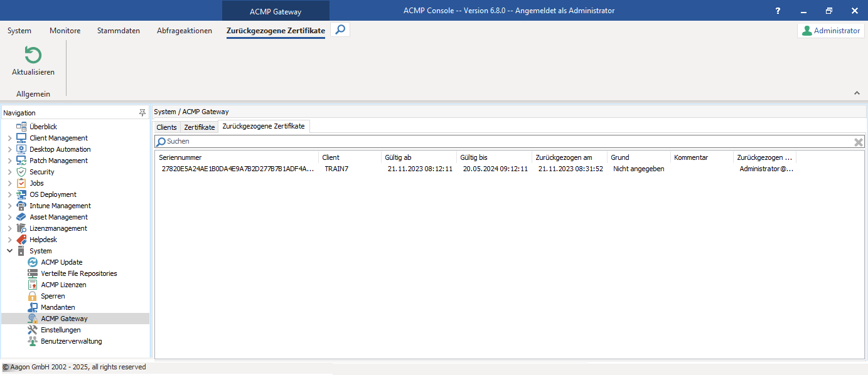Viewport: 868px width, 375px height.
Task: Collapse the ribbon with the chevron
Action: click(857, 92)
